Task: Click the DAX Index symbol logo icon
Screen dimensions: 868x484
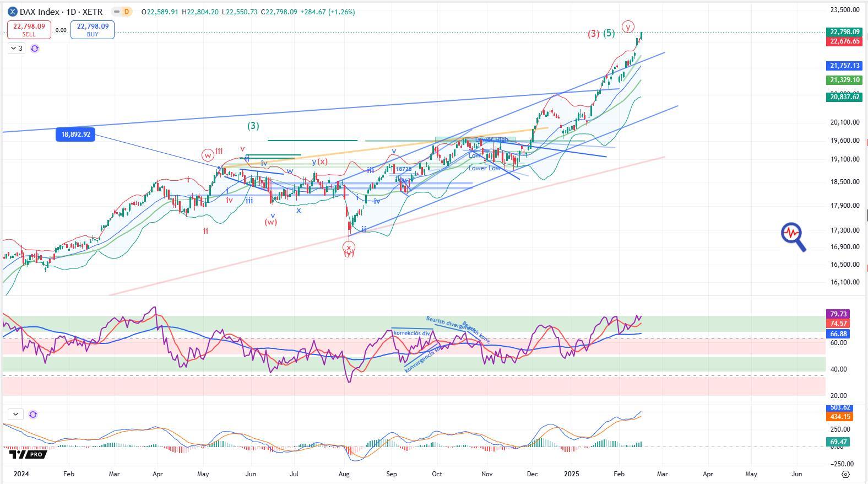Action: 13,12
